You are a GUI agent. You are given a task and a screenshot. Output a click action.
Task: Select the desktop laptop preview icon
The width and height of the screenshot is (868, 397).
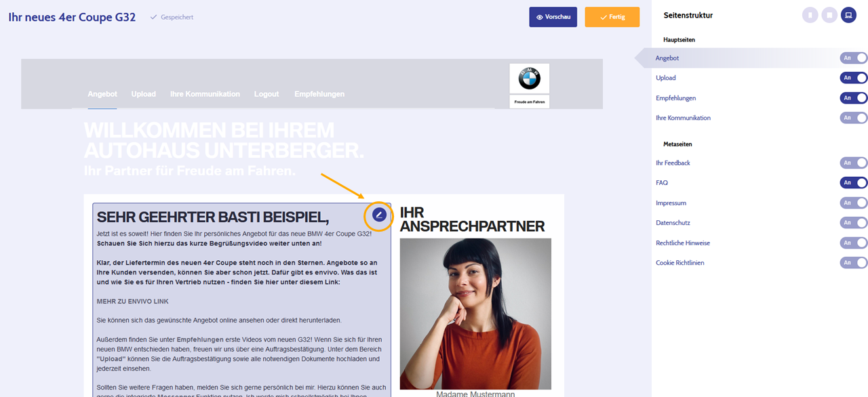pyautogui.click(x=848, y=15)
